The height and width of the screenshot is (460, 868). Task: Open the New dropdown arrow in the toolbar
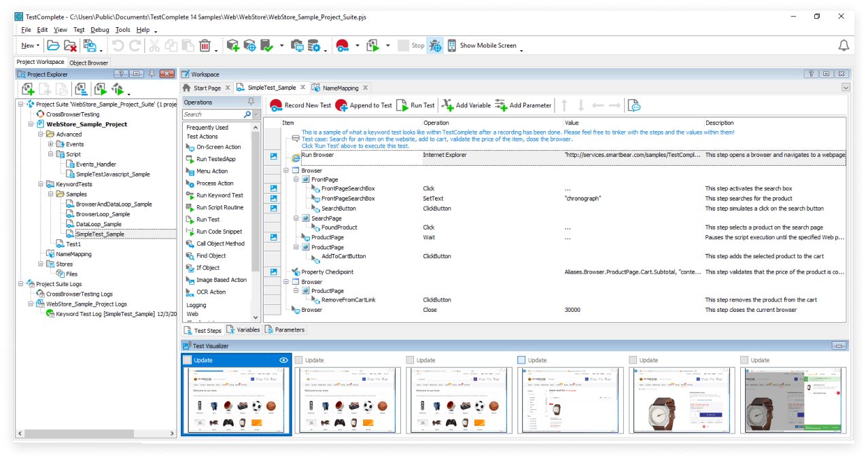(38, 46)
